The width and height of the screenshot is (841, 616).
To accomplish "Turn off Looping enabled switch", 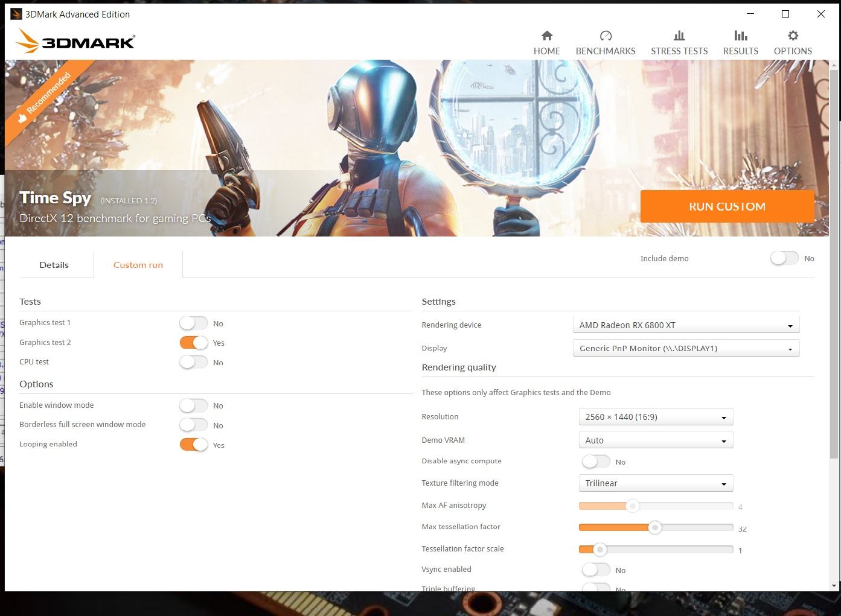I will coord(193,445).
